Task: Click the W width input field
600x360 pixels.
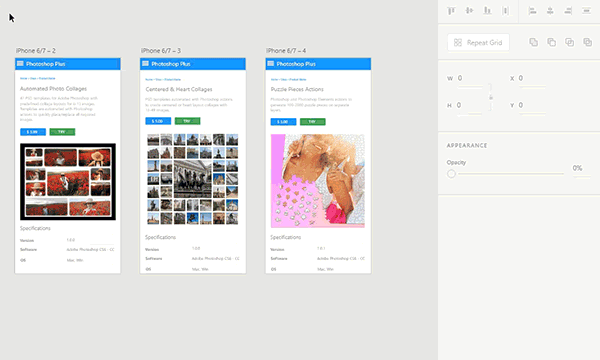Action: pos(470,78)
